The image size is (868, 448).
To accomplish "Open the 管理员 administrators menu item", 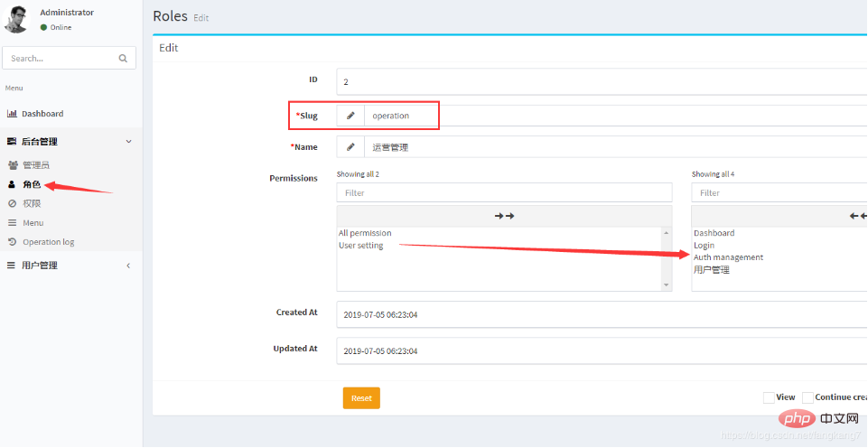I will (x=35, y=165).
